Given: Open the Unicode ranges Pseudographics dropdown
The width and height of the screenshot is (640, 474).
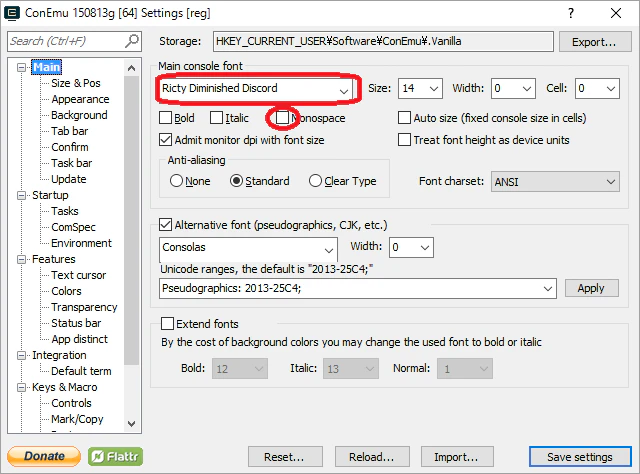Looking at the screenshot, I should click(548, 289).
